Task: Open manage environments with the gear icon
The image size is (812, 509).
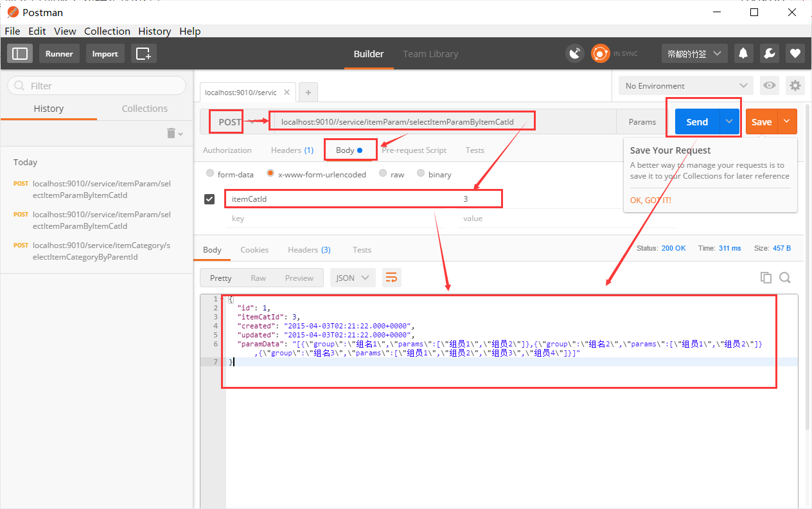Action: tap(795, 85)
